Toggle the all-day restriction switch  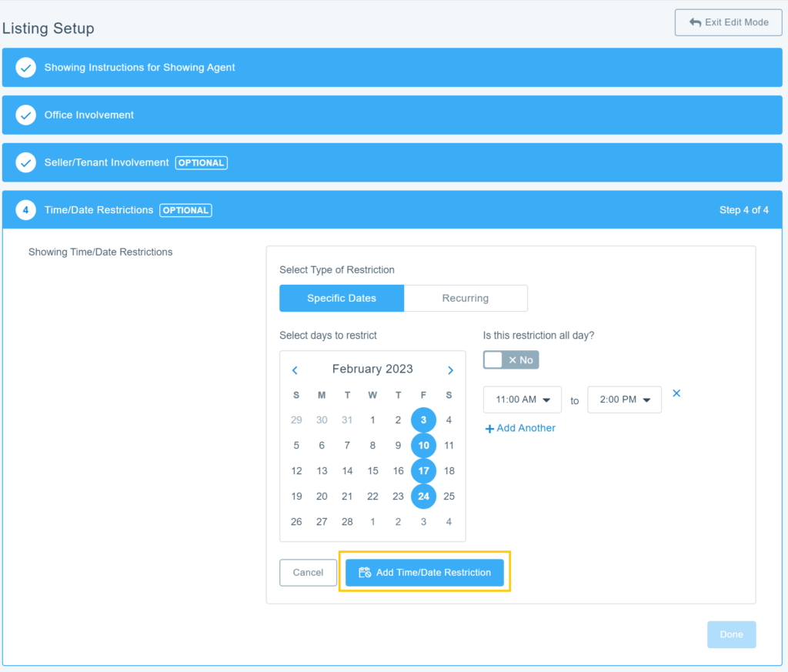click(x=511, y=360)
